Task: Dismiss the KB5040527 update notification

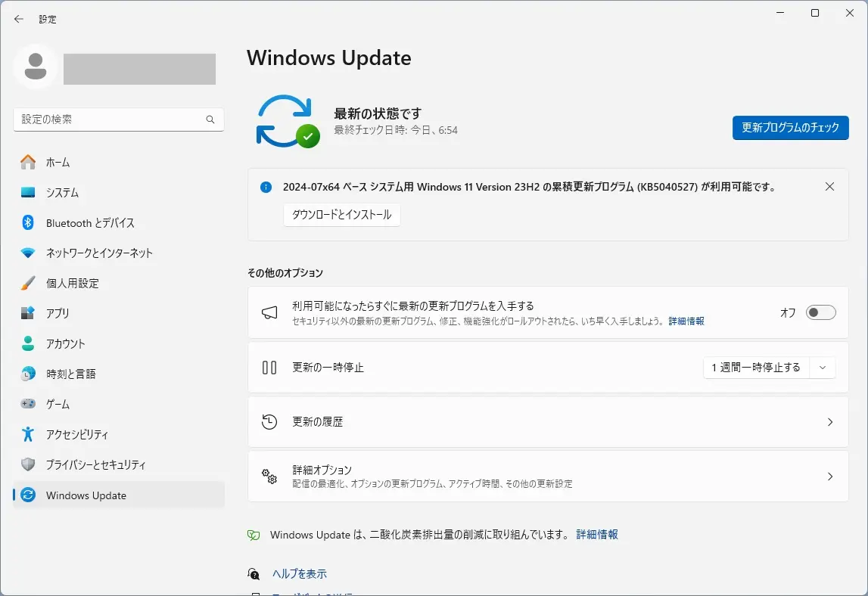Action: 829,186
